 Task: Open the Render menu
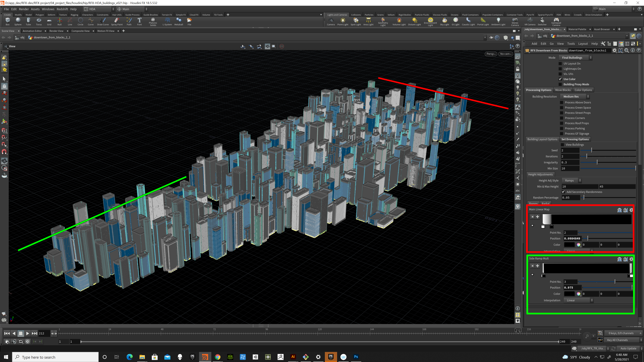(24, 9)
